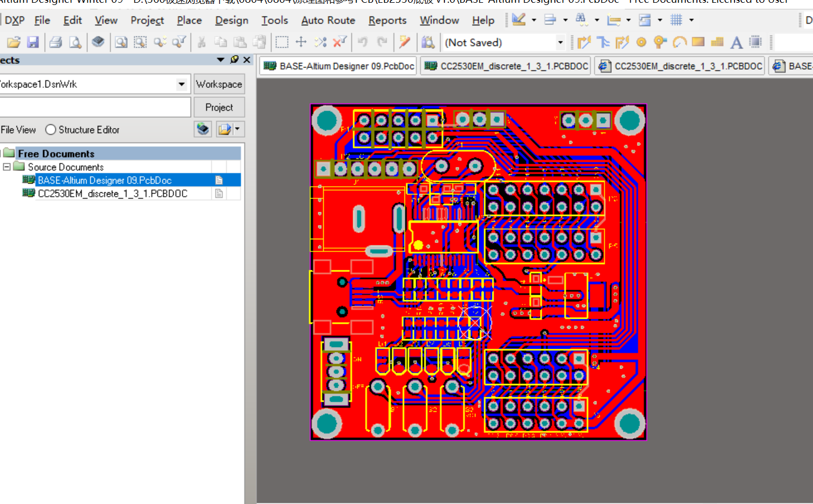The height and width of the screenshot is (504, 813).
Task: Click the Rubber Stamp icon
Action: tap(259, 42)
